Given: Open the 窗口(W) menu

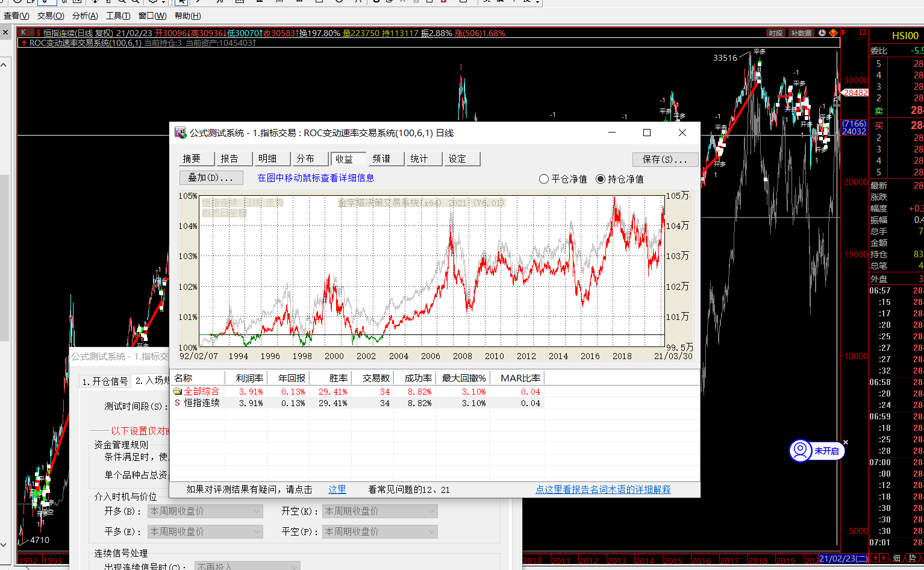Looking at the screenshot, I should (x=152, y=16).
